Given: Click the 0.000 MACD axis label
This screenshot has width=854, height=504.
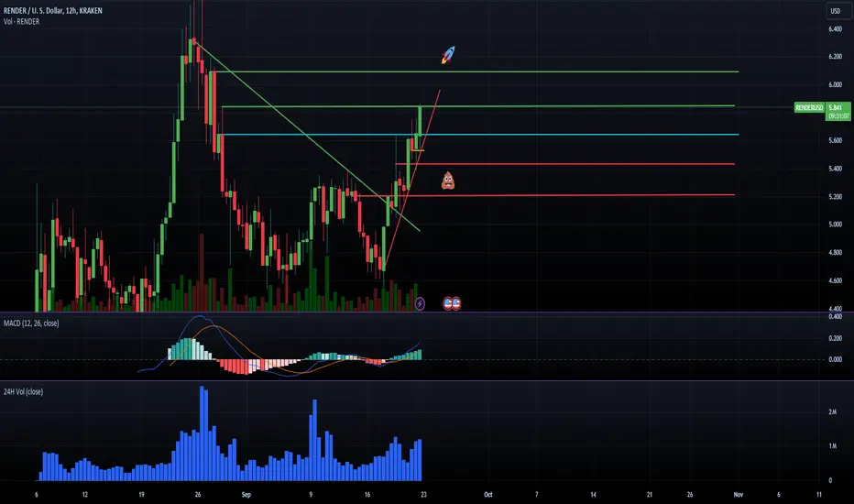Looking at the screenshot, I should click(835, 359).
